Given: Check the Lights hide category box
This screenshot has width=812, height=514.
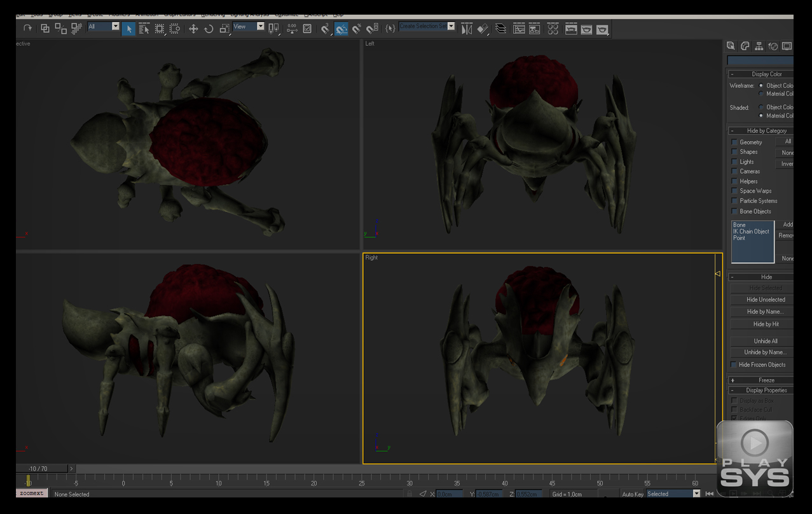Looking at the screenshot, I should click(734, 162).
